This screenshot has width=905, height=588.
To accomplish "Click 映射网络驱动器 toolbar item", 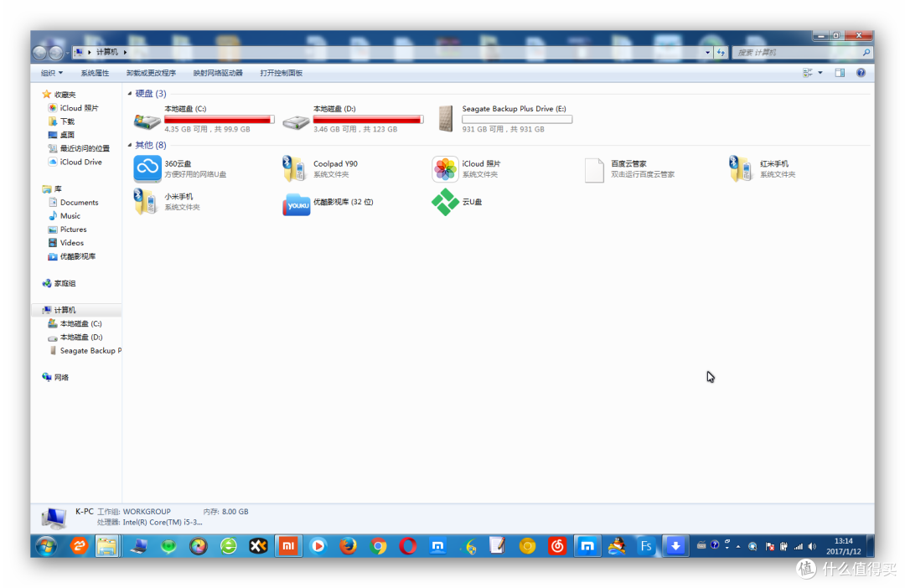I will [x=218, y=73].
